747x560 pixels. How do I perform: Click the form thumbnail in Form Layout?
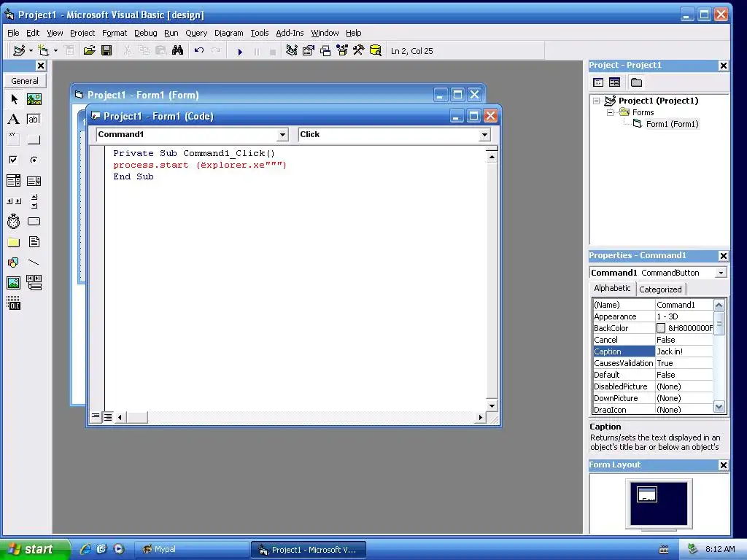[647, 494]
